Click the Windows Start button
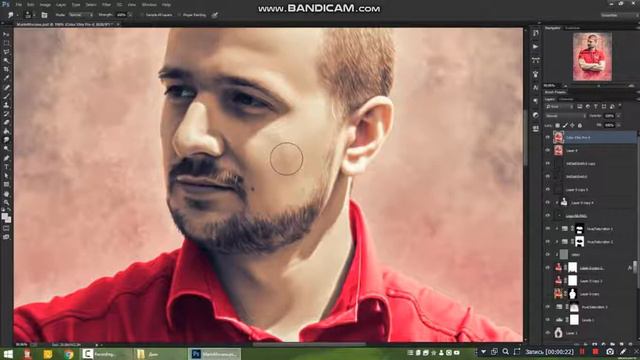The height and width of the screenshot is (360, 640). coord(8,354)
